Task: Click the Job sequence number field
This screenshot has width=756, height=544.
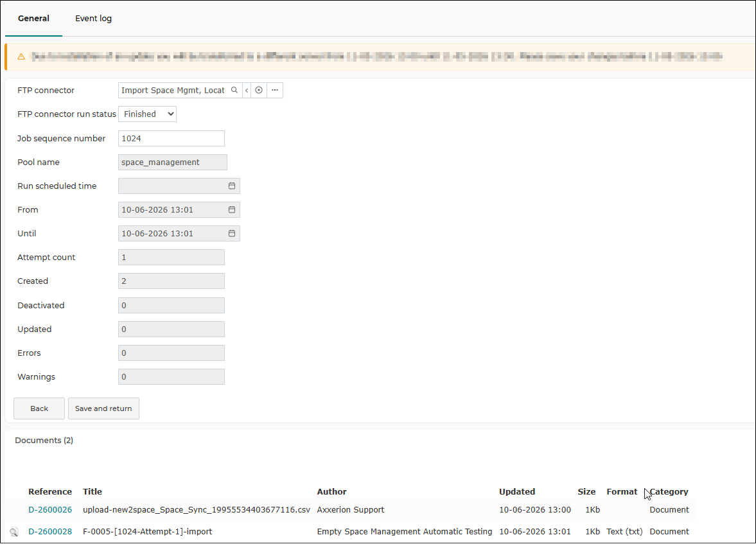Action: point(171,139)
